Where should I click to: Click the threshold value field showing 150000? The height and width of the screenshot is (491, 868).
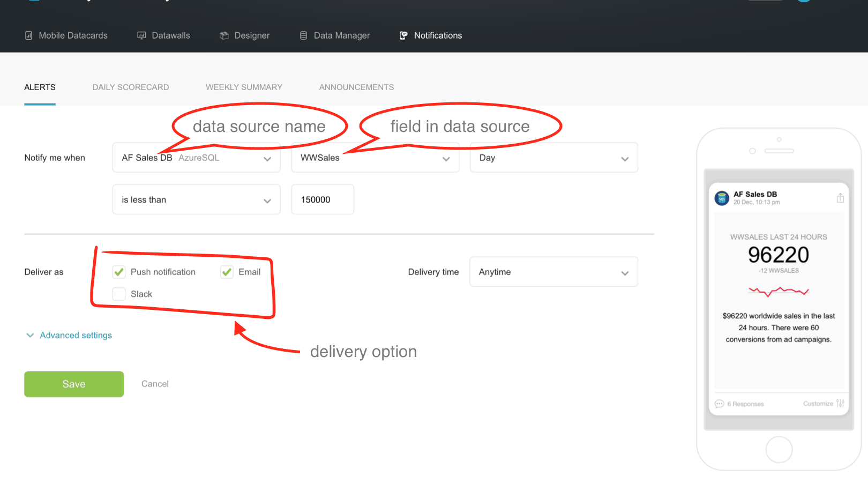point(322,199)
